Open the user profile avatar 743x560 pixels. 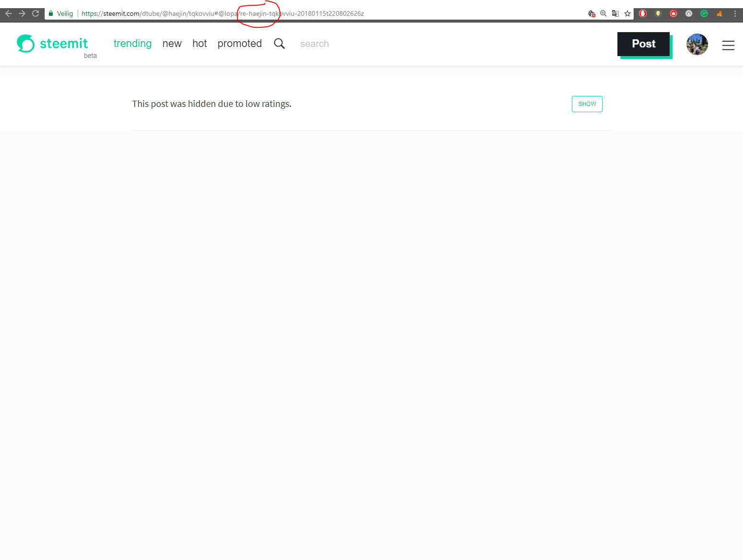[697, 44]
